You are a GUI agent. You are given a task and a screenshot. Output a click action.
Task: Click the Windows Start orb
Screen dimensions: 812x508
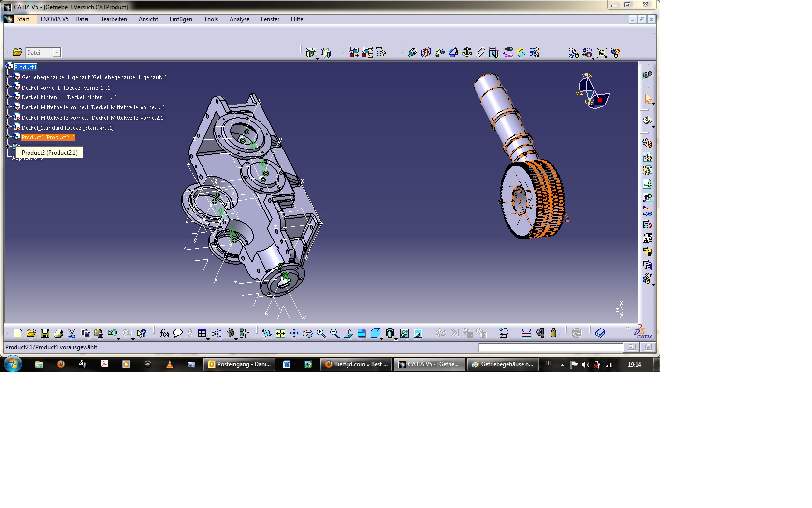(x=13, y=364)
